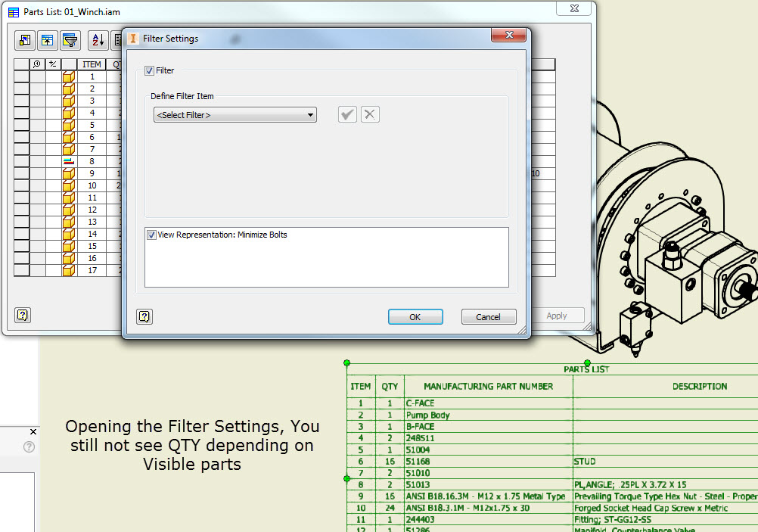
Task: Click the A-Z Sort icon
Action: tap(98, 40)
